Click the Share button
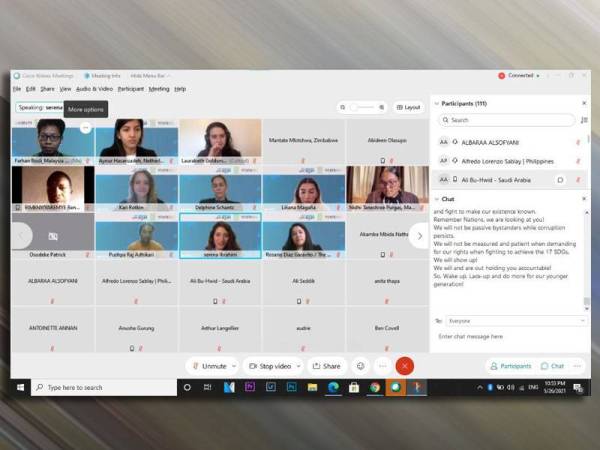Viewport: 600px width, 450px height. 325,366
